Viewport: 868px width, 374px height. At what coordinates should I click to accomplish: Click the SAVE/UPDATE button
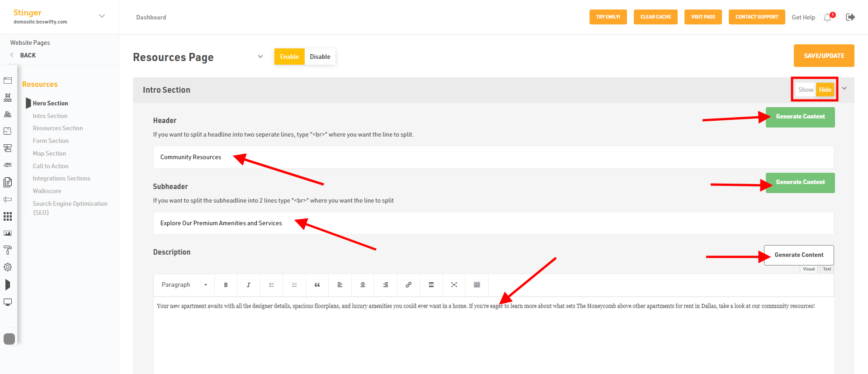(824, 56)
